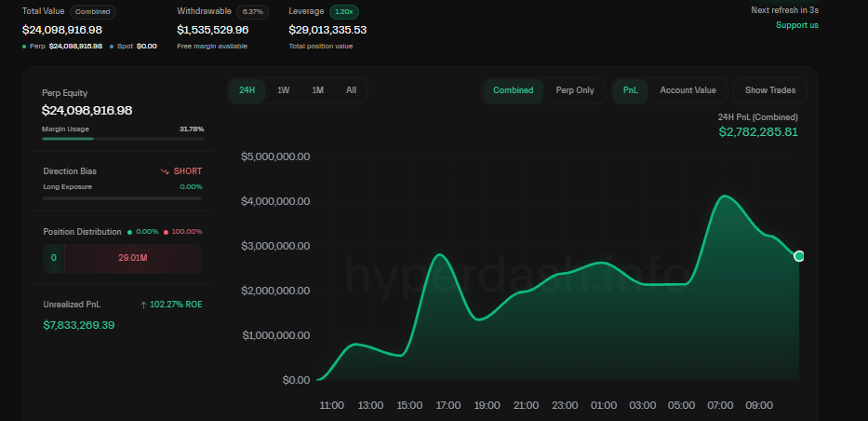Switch to the 1W time range
Image resolution: width=868 pixels, height=421 pixels.
tap(284, 90)
